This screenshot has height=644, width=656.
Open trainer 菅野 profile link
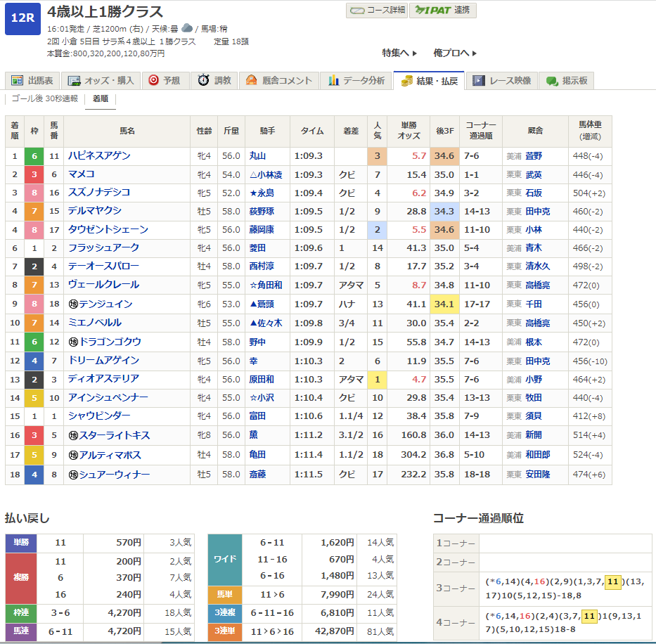534,155
